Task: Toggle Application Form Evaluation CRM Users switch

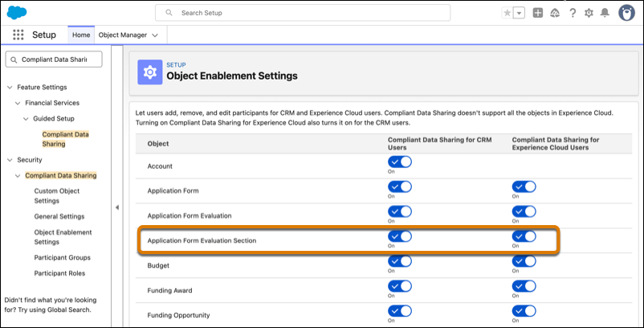Action: coord(400,211)
